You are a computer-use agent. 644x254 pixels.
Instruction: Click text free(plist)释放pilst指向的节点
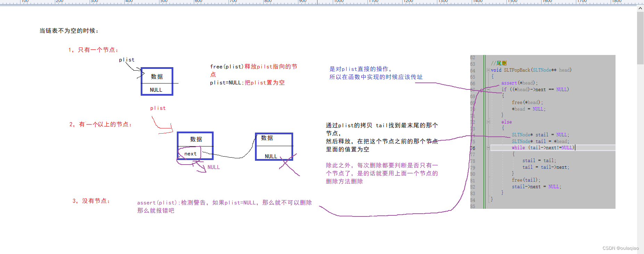(x=254, y=70)
